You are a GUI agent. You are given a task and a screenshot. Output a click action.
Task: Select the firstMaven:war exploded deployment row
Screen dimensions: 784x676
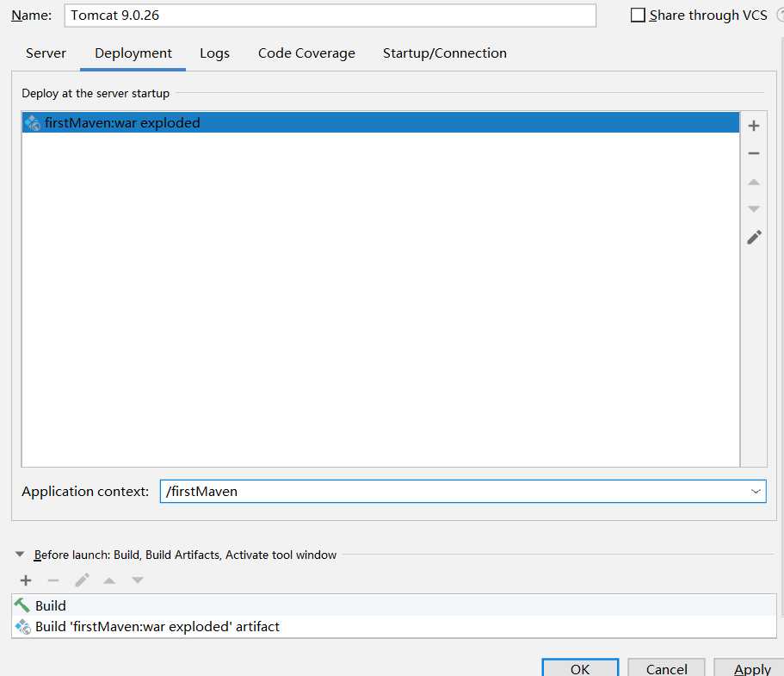tap(380, 122)
